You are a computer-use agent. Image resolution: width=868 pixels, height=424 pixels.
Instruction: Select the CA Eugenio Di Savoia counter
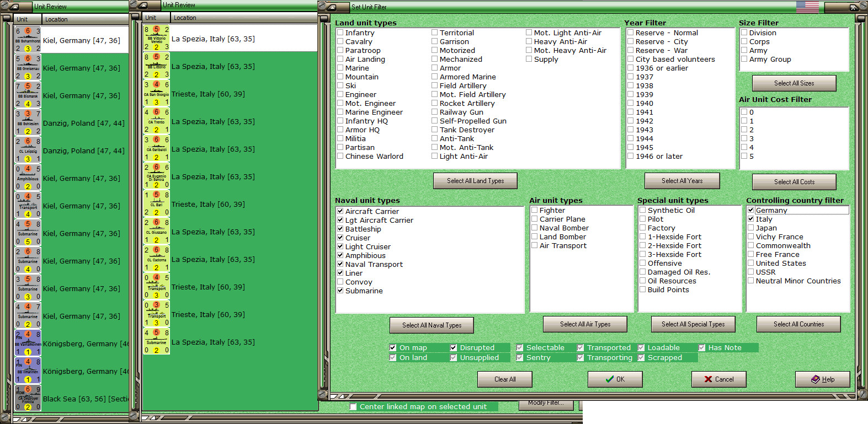[x=156, y=176]
